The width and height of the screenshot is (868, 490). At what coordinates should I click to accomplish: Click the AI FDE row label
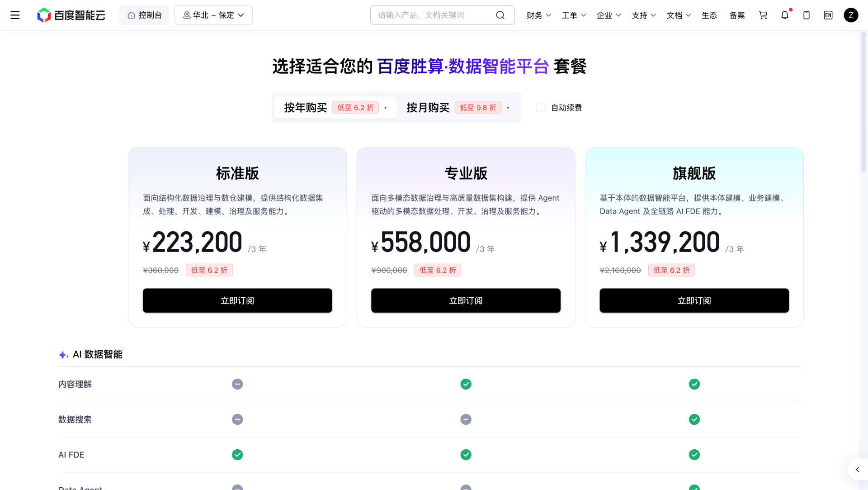click(x=71, y=455)
